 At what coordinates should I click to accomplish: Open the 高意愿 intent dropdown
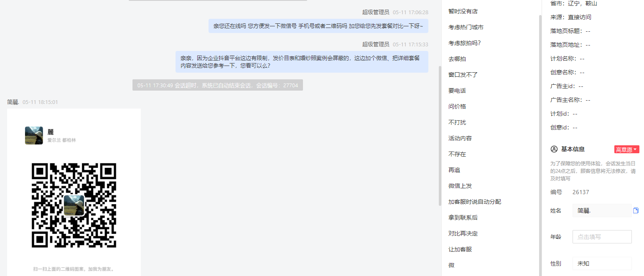tap(626, 149)
